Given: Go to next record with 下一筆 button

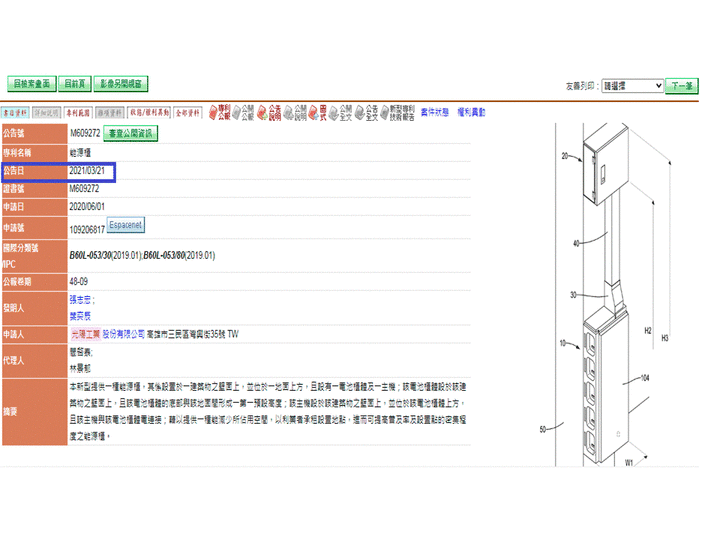Looking at the screenshot, I should (x=681, y=86).
